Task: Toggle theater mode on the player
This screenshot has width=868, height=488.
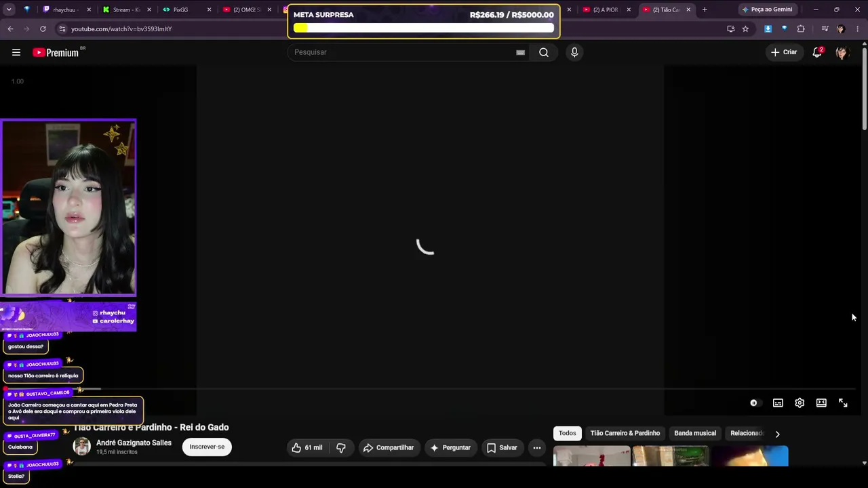Action: 821,403
